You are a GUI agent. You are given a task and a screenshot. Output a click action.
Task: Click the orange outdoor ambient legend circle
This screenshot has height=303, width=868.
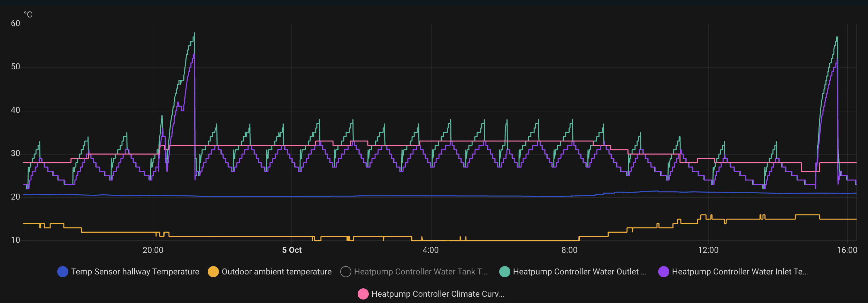(x=213, y=272)
